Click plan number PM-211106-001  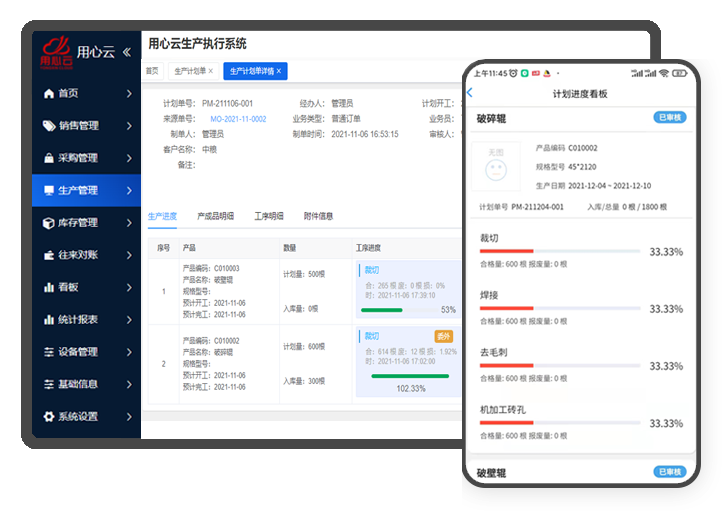tap(227, 104)
